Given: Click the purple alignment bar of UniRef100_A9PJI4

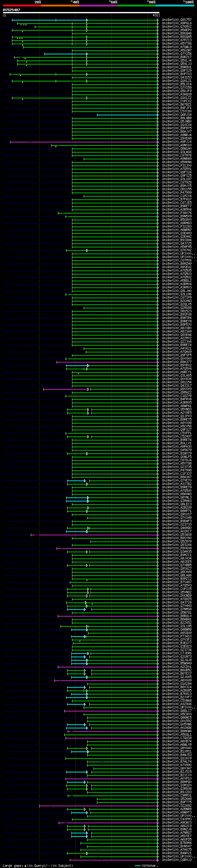Looking at the screenshot, I should click(84, 142).
